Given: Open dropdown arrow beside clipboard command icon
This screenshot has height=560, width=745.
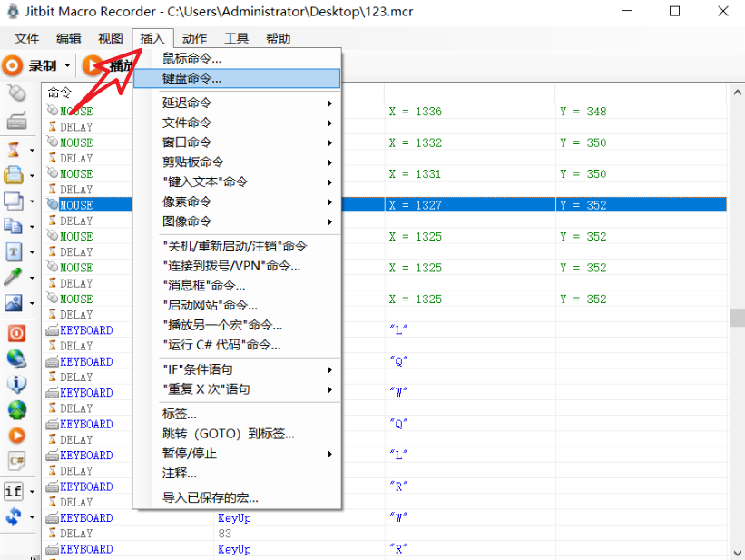Looking at the screenshot, I should click(32, 227).
